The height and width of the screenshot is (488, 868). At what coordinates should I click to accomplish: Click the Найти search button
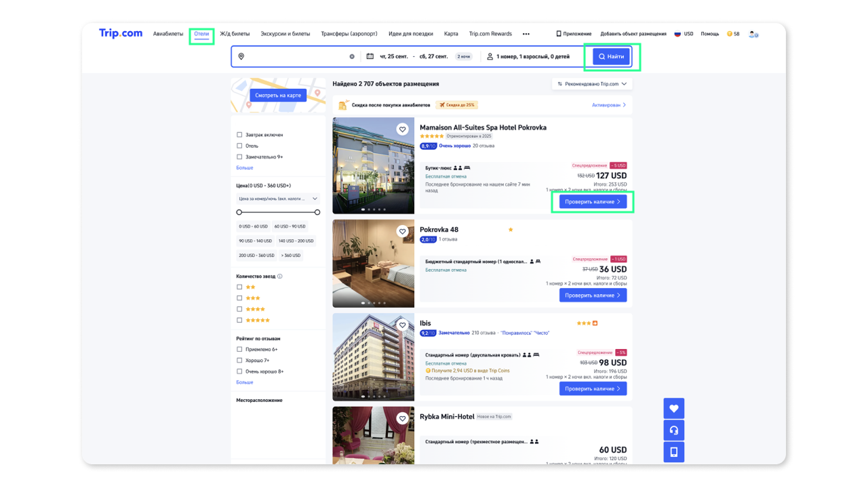tap(612, 56)
